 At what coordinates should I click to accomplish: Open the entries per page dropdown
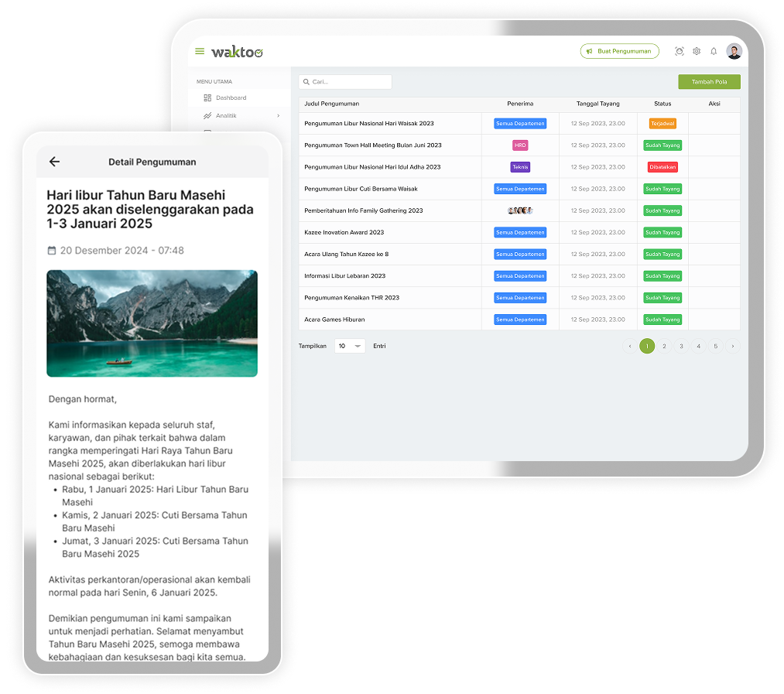click(x=350, y=347)
